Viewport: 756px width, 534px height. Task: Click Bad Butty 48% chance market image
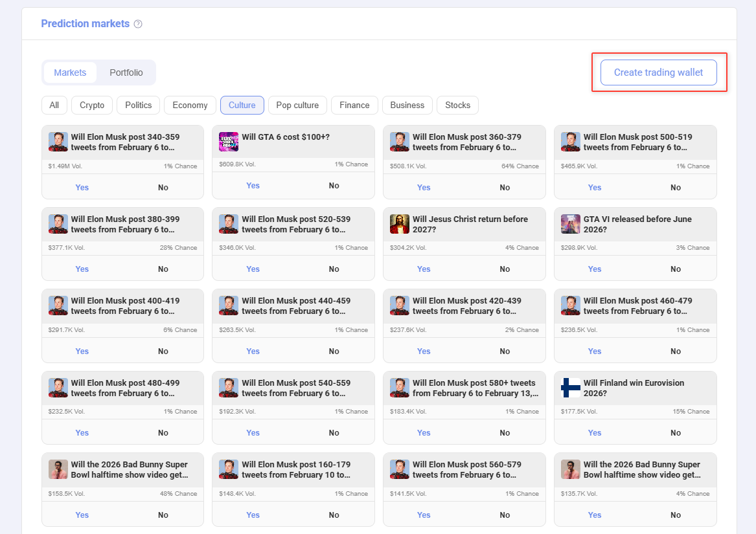tap(58, 469)
